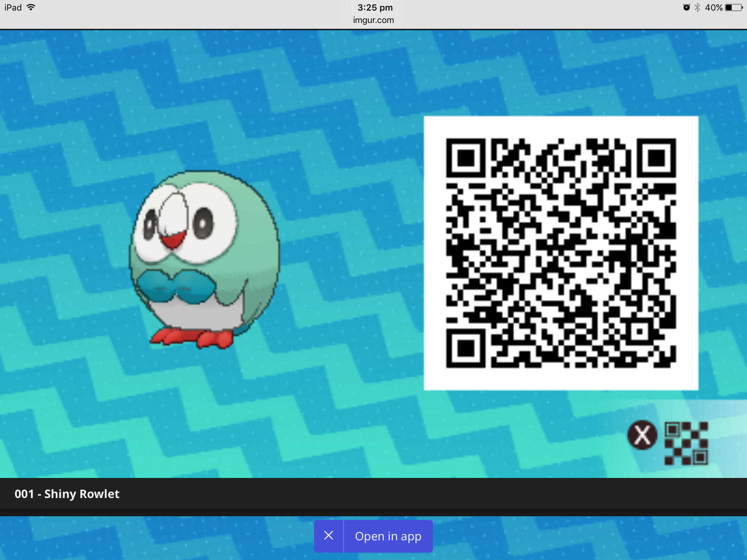747x560 pixels.
Task: Tap the imgur.com address text
Action: click(373, 20)
